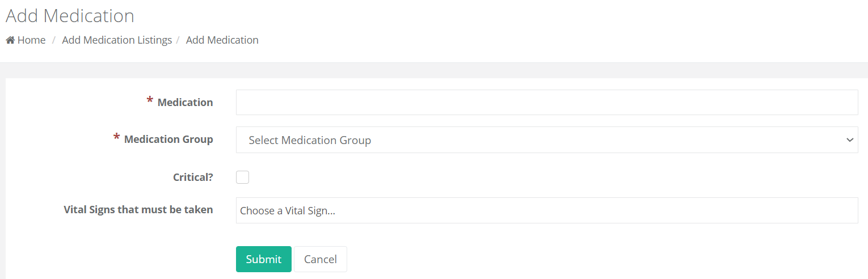Click the house icon in breadcrumb
The image size is (868, 279).
coord(10,40)
